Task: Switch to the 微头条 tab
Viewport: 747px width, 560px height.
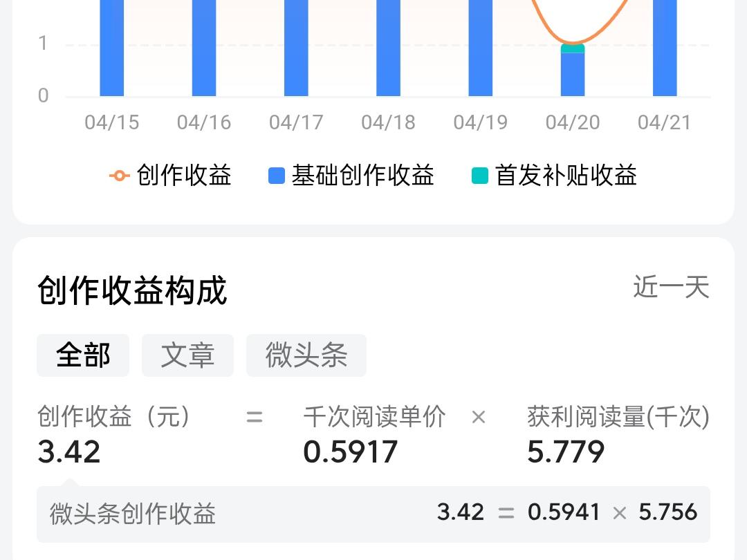Action: (306, 355)
